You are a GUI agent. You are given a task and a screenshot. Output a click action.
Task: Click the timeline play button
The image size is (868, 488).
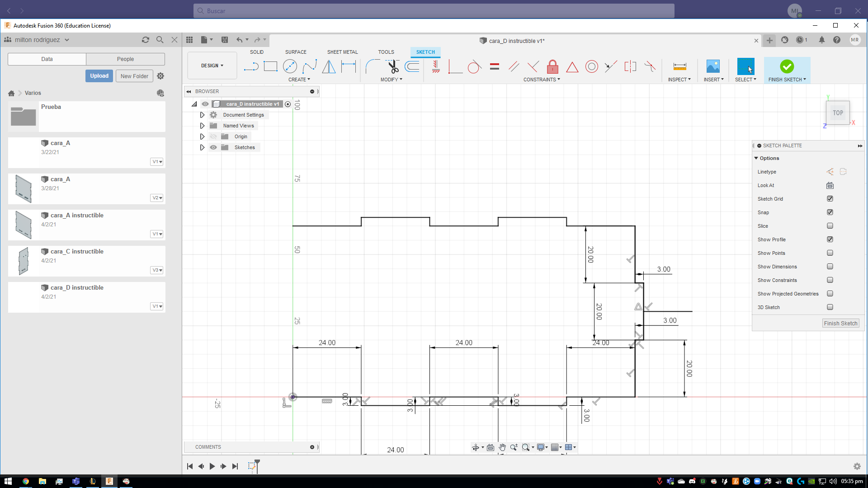212,466
